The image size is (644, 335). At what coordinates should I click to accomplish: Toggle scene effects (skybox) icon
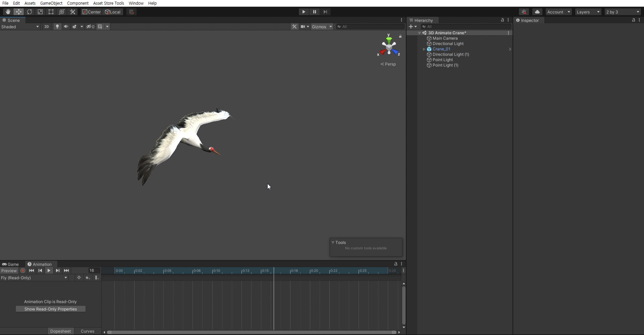[74, 26]
